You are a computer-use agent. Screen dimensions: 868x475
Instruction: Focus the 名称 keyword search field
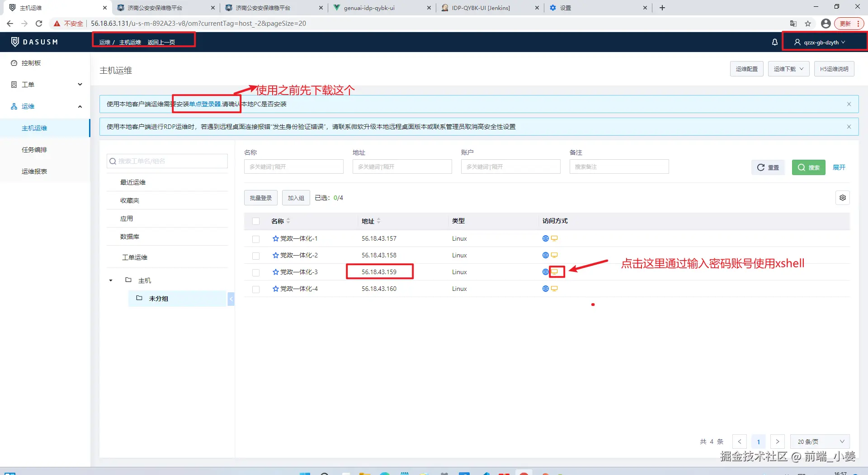293,166
